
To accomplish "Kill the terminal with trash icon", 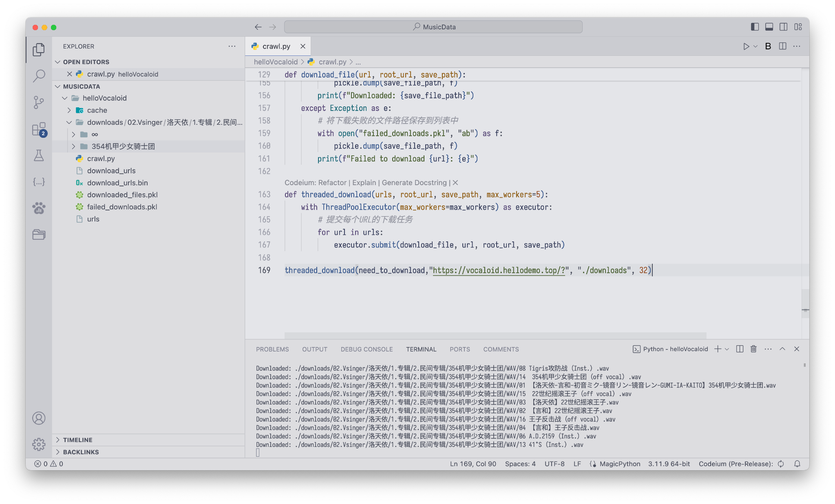I will [753, 349].
